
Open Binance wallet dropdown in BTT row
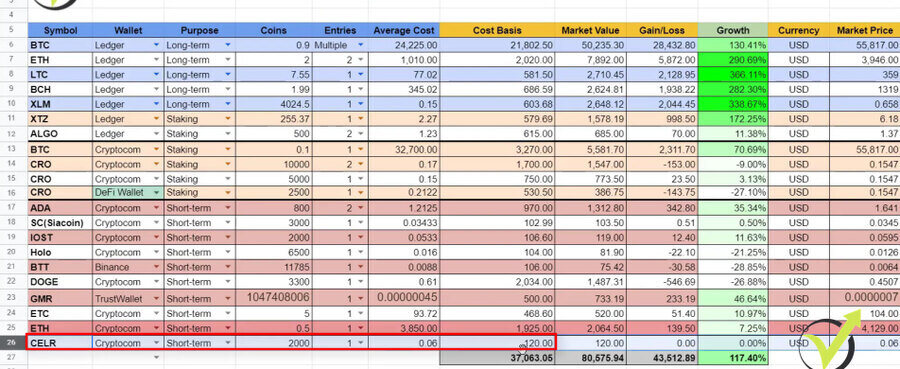157,267
